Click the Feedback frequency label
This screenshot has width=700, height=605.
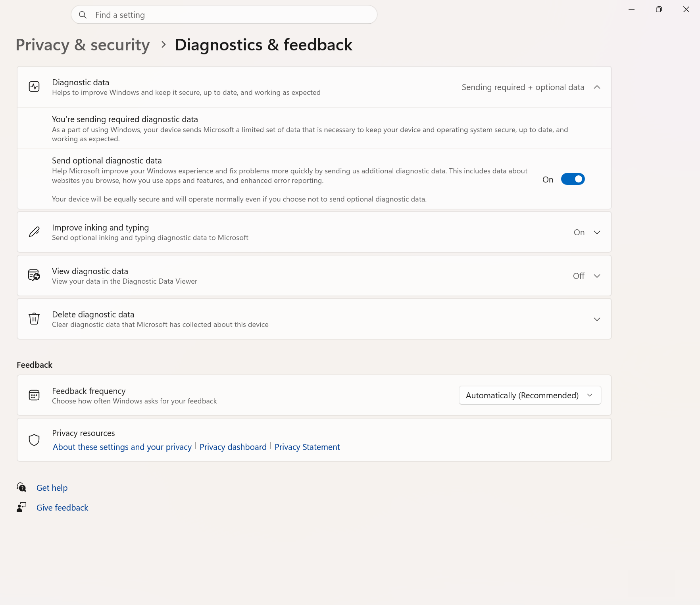click(89, 391)
